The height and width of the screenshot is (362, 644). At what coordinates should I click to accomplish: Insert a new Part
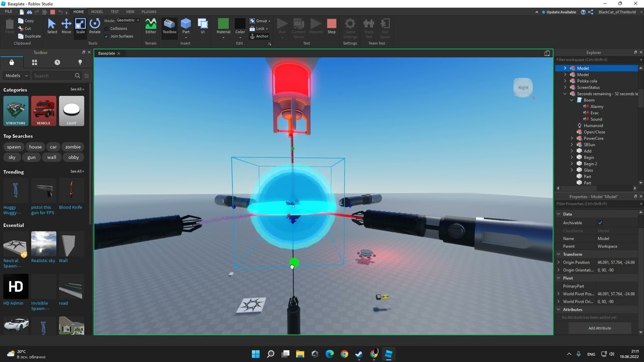[186, 26]
